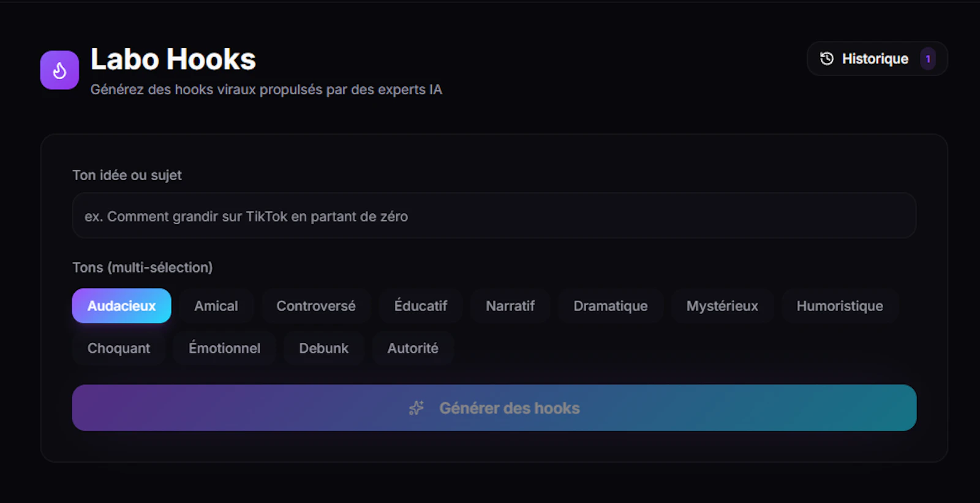Open the Historique panel

click(877, 59)
